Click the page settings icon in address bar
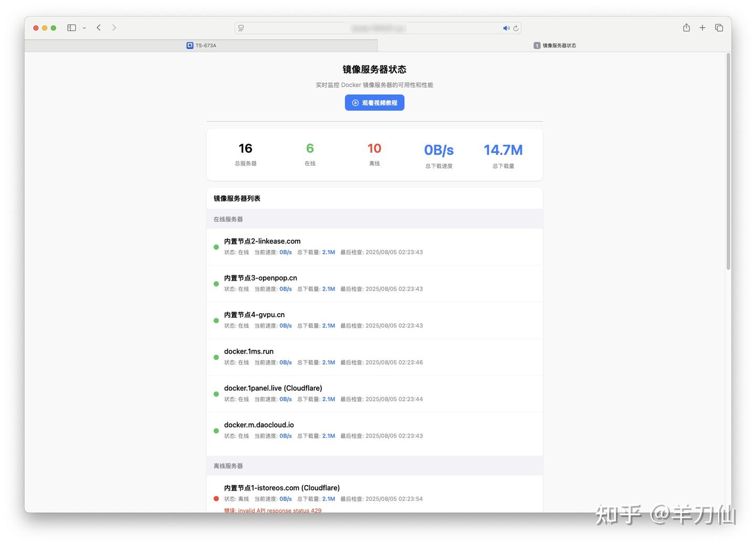Viewport: 756px width, 545px height. tap(240, 28)
